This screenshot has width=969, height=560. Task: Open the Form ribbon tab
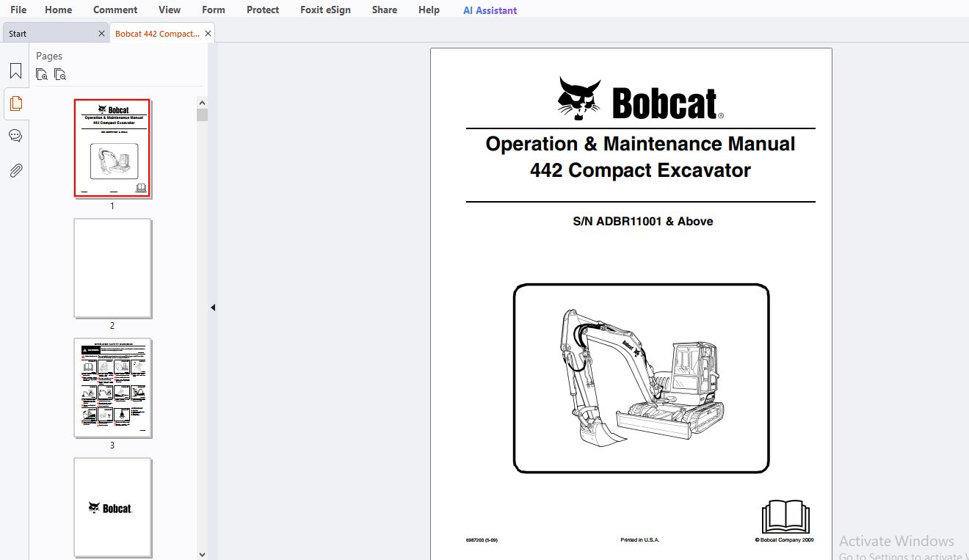(x=214, y=10)
